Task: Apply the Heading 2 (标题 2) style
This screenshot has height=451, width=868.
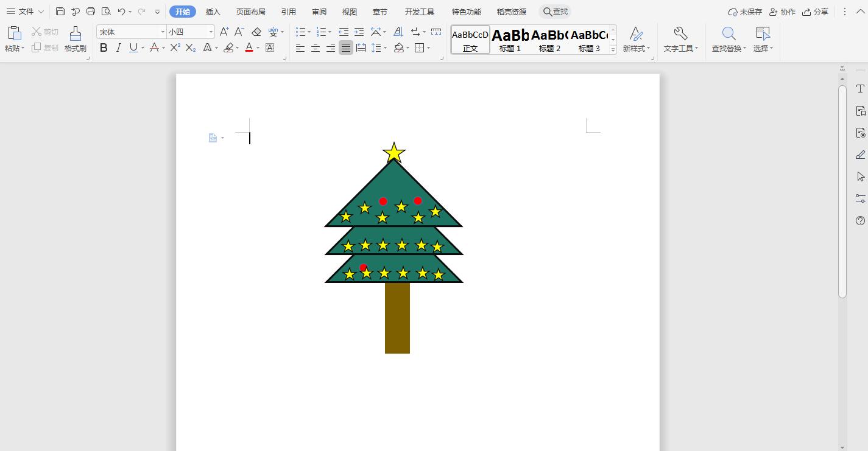Action: [x=549, y=40]
